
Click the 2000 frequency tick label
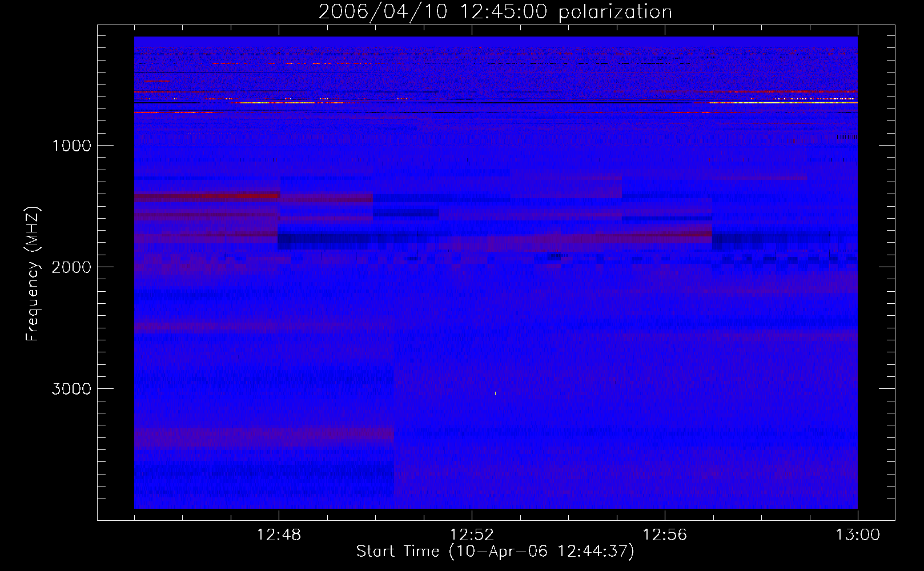point(71,267)
